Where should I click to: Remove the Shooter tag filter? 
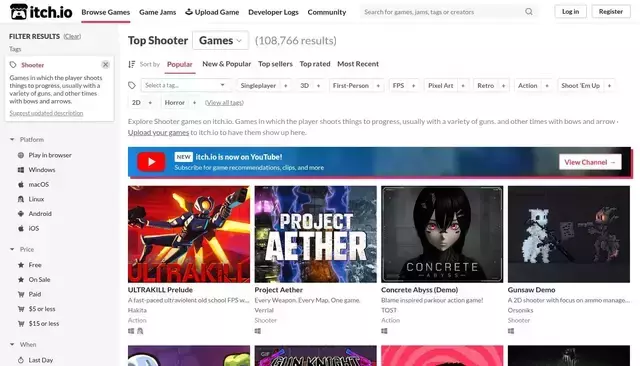coord(105,64)
